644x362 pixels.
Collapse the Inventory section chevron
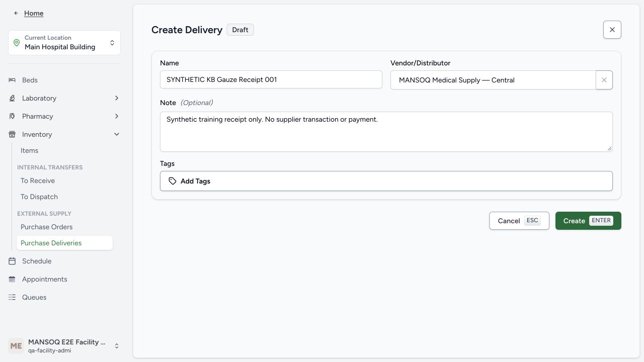tap(117, 134)
